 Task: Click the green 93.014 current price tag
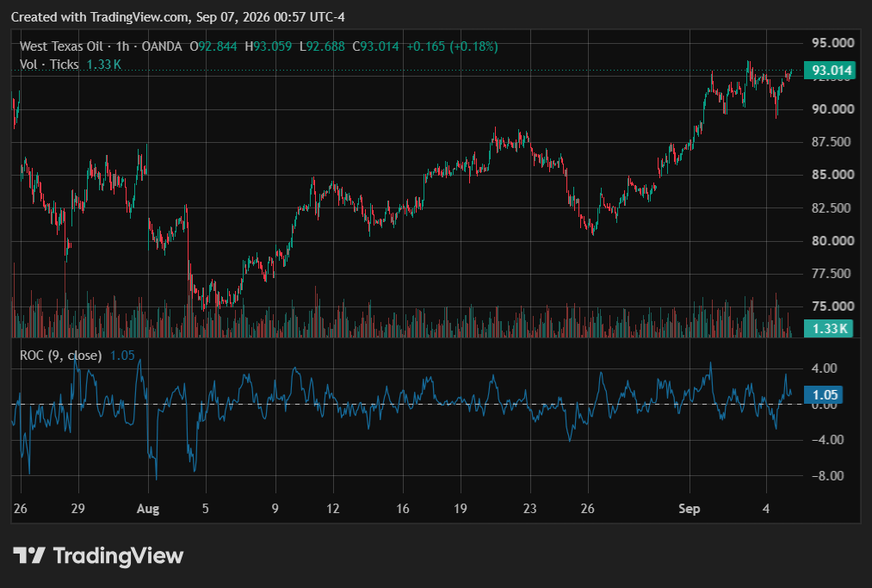pyautogui.click(x=830, y=70)
